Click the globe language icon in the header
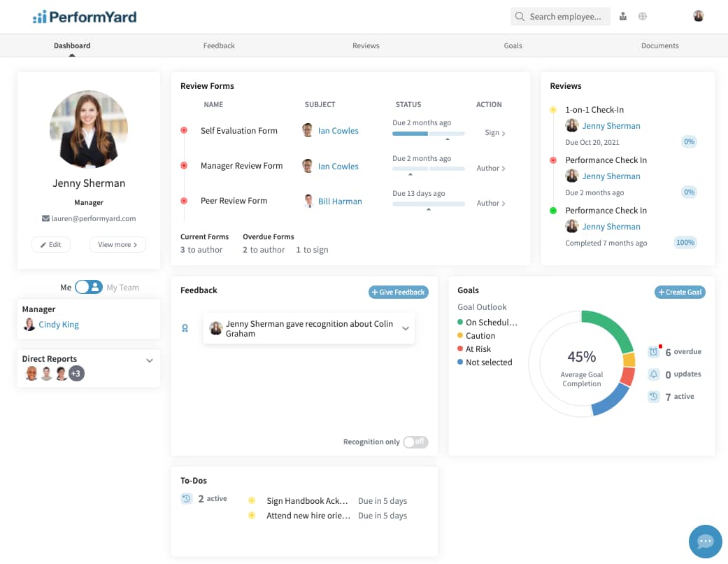Viewport: 728px width, 564px height. (642, 15)
